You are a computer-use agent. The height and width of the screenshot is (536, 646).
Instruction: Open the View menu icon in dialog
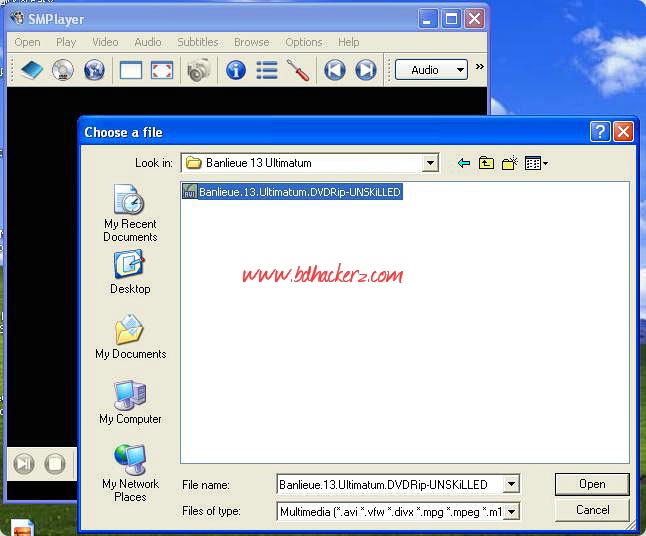click(536, 163)
